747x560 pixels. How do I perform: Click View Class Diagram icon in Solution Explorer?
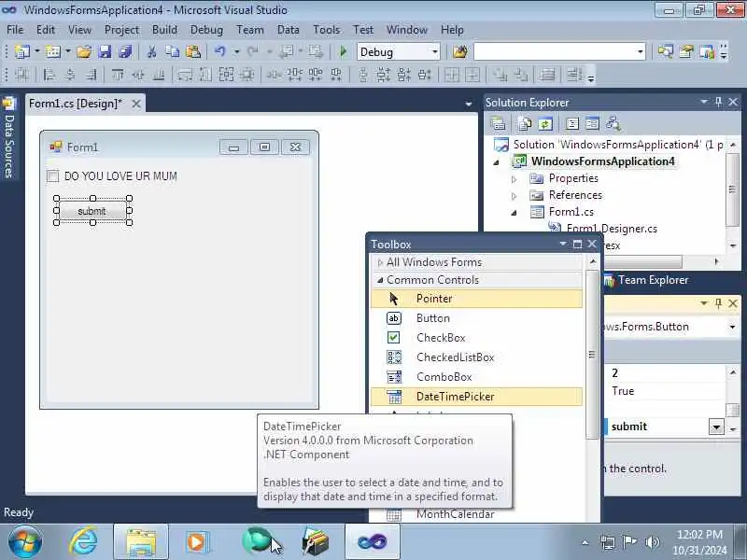pos(613,124)
